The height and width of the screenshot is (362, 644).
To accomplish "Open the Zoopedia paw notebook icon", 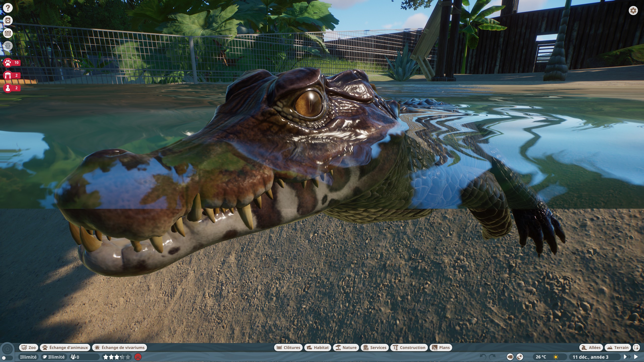I will pos(8,20).
